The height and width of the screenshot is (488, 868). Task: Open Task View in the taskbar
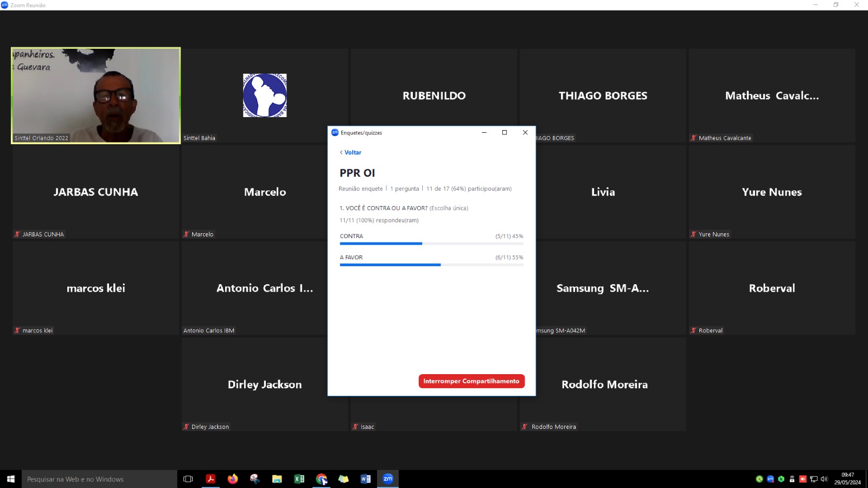pyautogui.click(x=188, y=479)
